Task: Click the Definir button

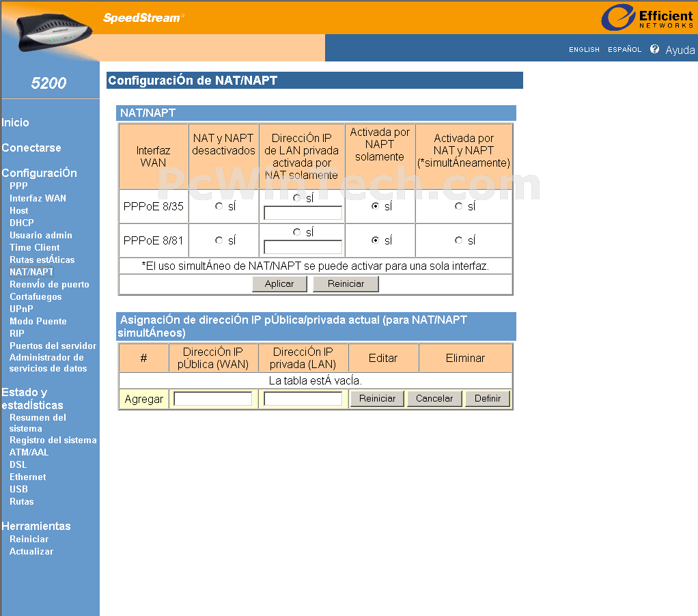Action: tap(487, 399)
